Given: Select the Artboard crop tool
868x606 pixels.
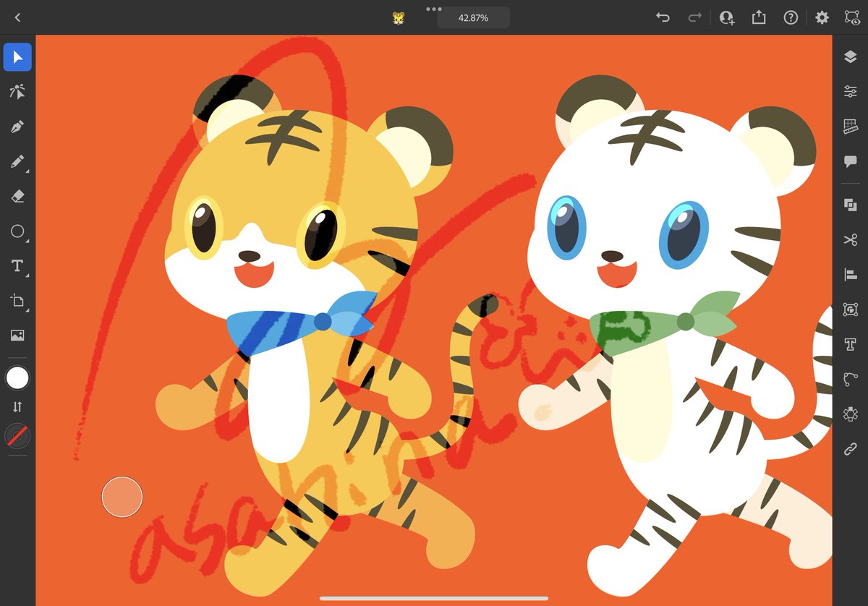Looking at the screenshot, I should pos(17,301).
